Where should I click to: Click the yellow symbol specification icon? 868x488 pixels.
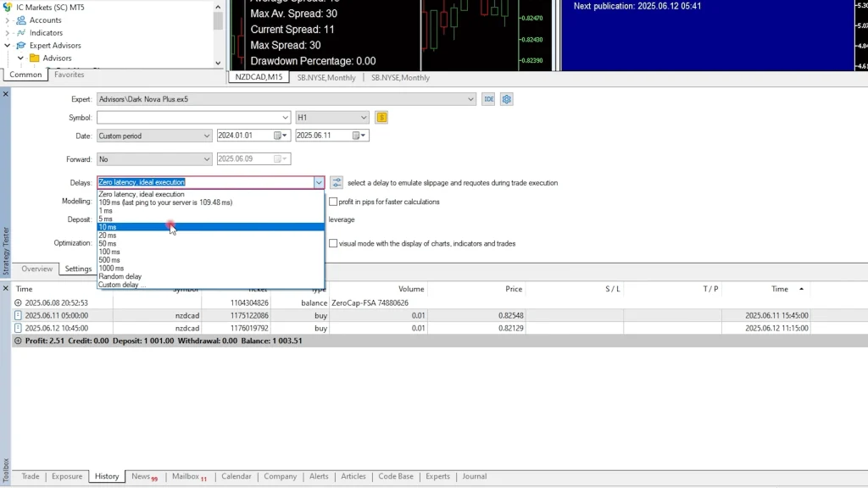[381, 118]
